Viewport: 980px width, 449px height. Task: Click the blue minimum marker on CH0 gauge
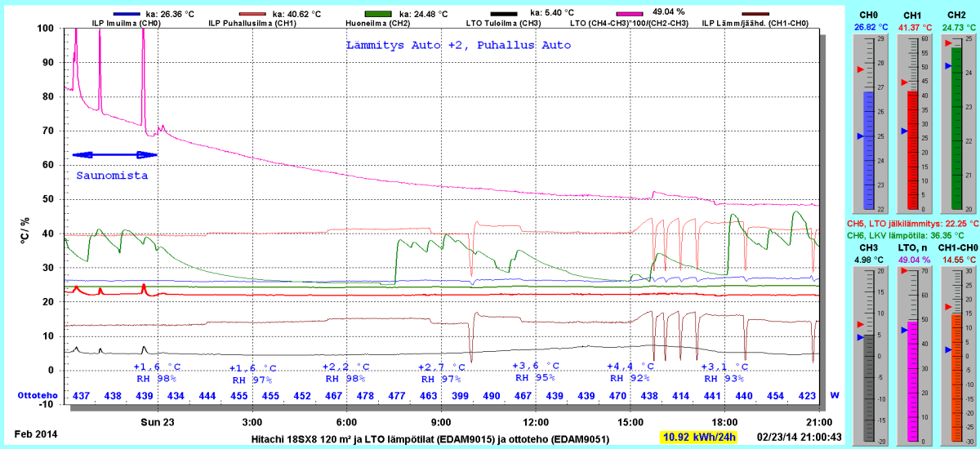coord(860,136)
